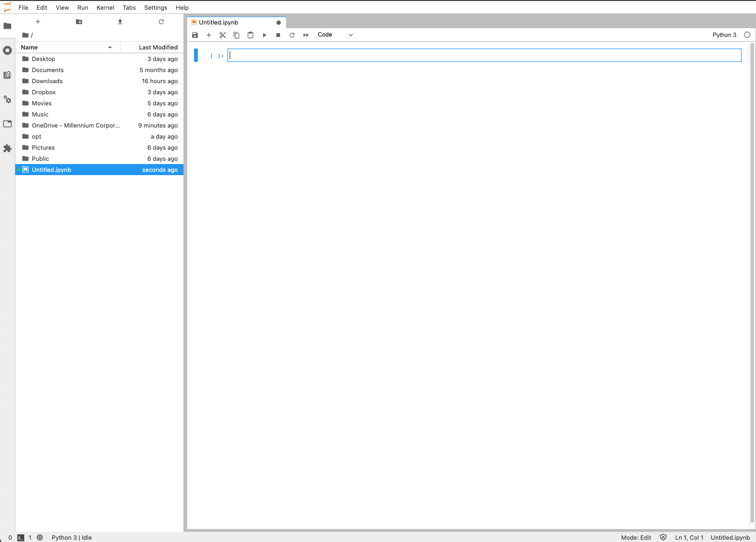Save the notebook using the save icon
Screen dimensions: 756x542
[x=195, y=35]
